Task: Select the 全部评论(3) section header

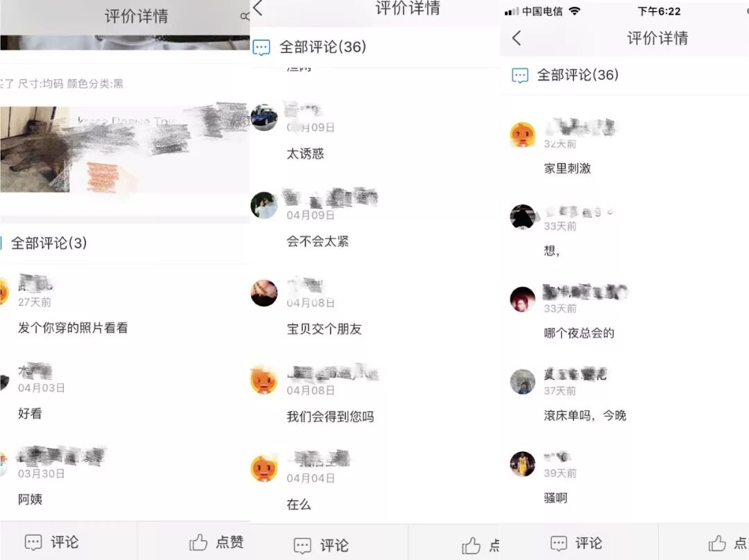Action: tap(49, 243)
